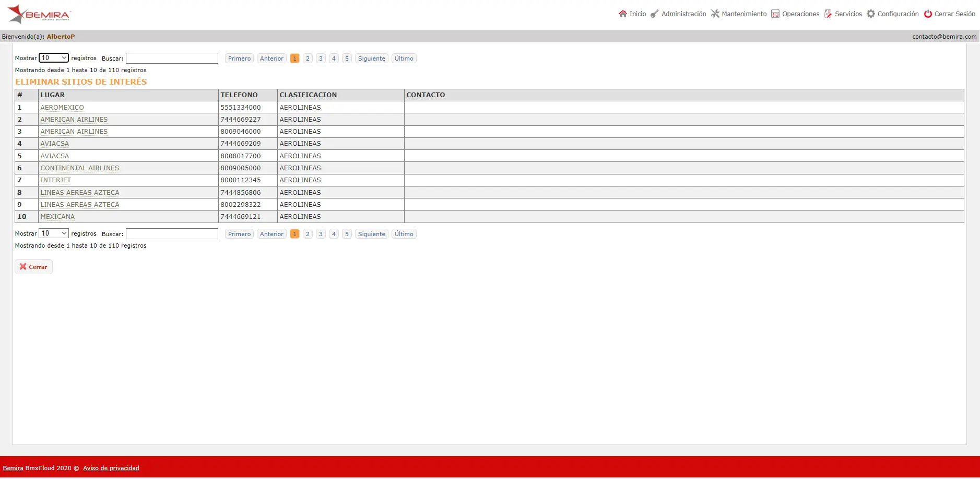This screenshot has width=980, height=479.
Task: Jump to Último page in the bottom pagination
Action: pyautogui.click(x=404, y=234)
